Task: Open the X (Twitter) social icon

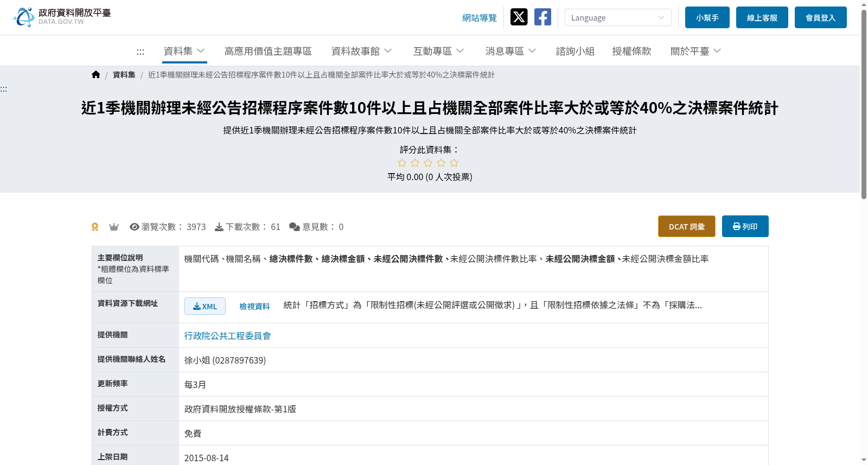Action: click(519, 17)
